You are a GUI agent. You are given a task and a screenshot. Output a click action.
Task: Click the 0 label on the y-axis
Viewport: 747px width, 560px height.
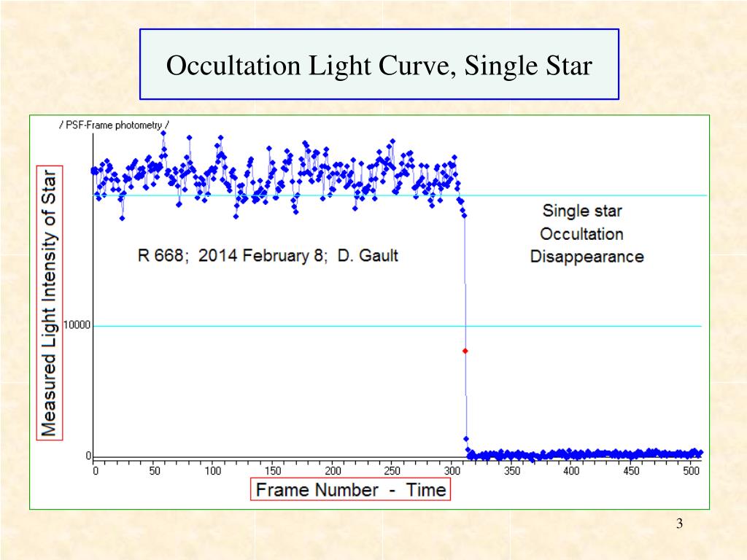click(x=88, y=456)
